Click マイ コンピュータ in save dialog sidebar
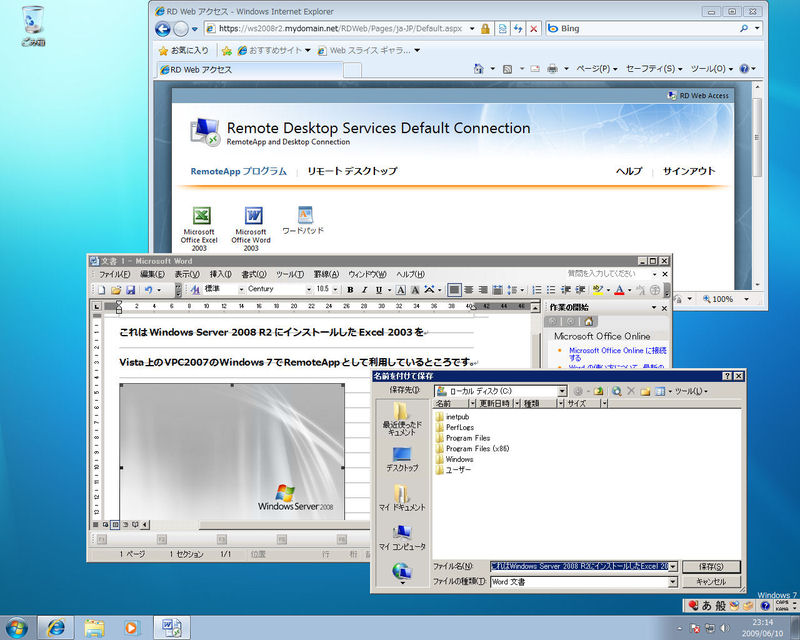This screenshot has width=800, height=640. click(x=402, y=537)
